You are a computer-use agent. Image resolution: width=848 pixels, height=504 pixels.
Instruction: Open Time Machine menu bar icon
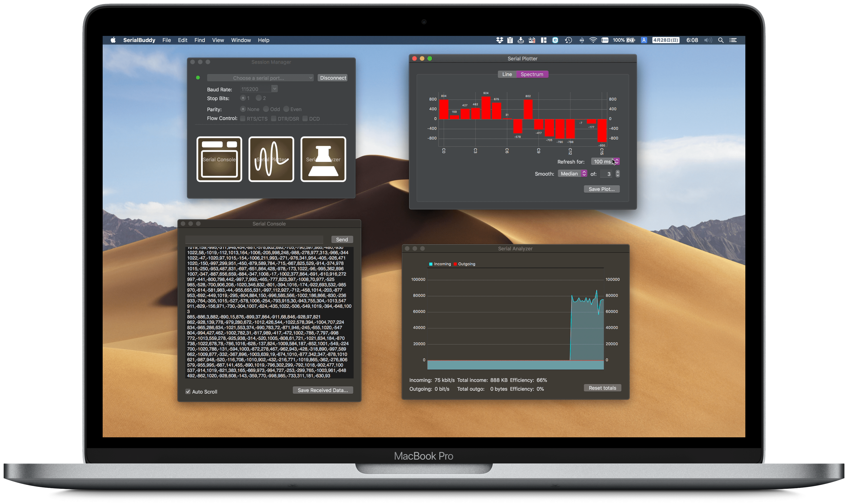[x=568, y=40]
